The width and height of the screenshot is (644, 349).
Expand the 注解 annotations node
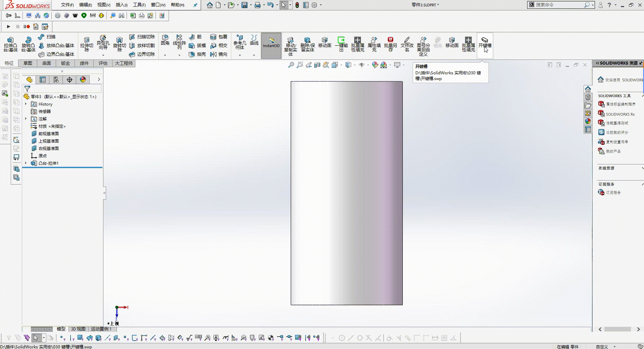(x=26, y=119)
